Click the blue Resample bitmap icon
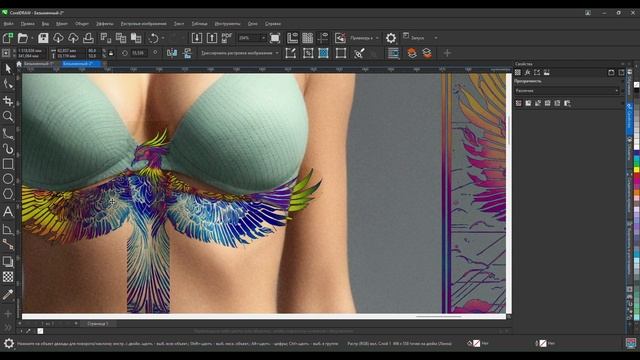Viewport: 640px width, 360px height. pyautogui.click(x=323, y=53)
